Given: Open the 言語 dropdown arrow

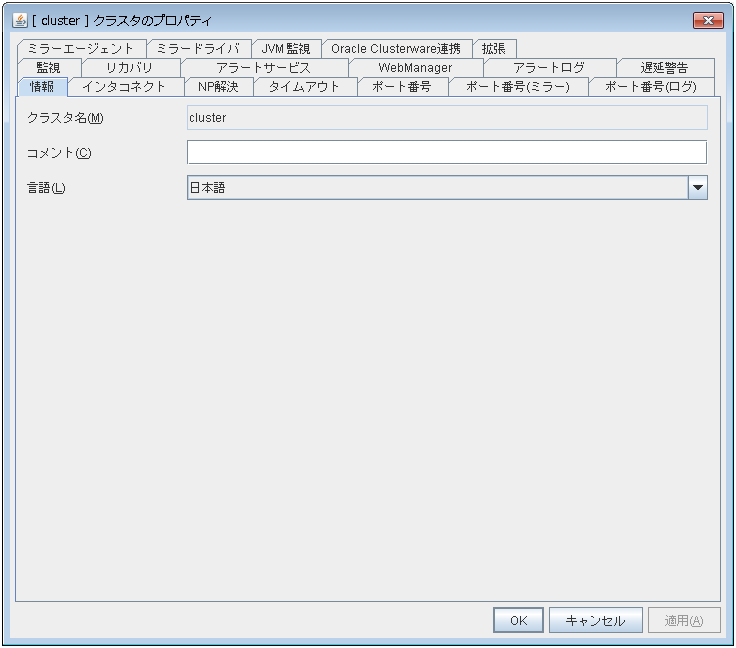Looking at the screenshot, I should point(697,188).
